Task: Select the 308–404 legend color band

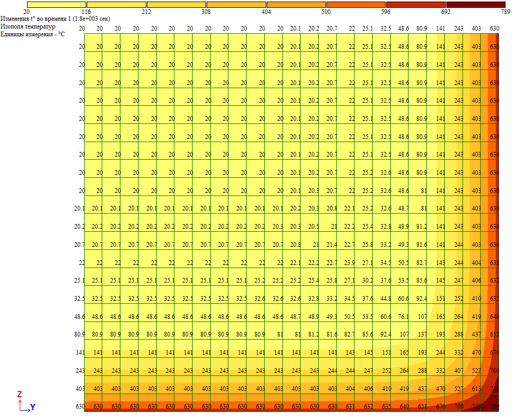Action: point(236,5)
